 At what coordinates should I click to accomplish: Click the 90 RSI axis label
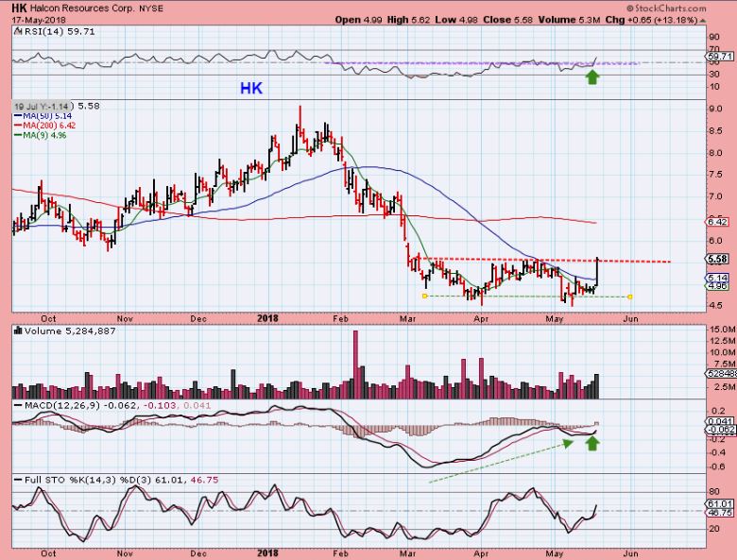point(714,37)
